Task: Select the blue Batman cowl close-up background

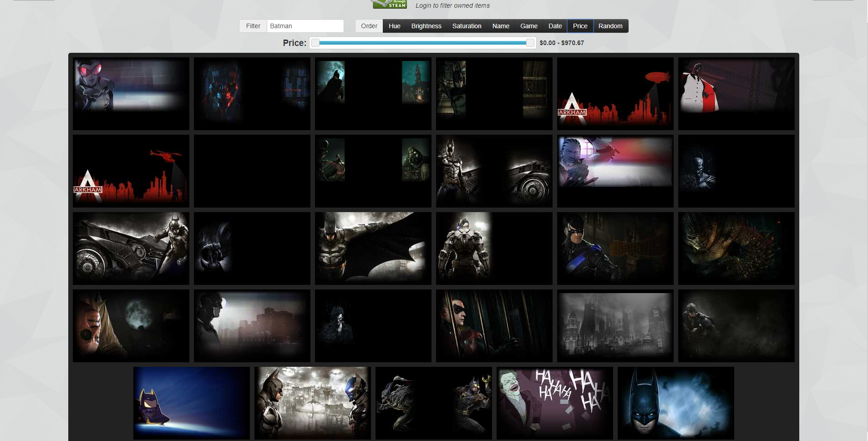Action: [x=676, y=403]
